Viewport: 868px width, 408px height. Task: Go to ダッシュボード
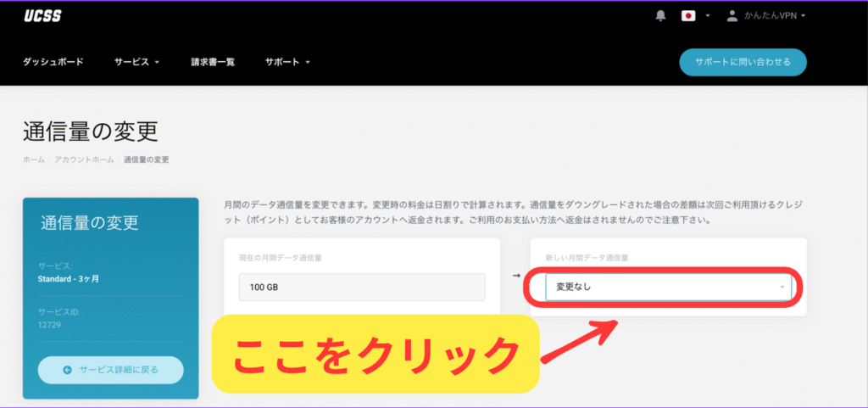(x=53, y=62)
